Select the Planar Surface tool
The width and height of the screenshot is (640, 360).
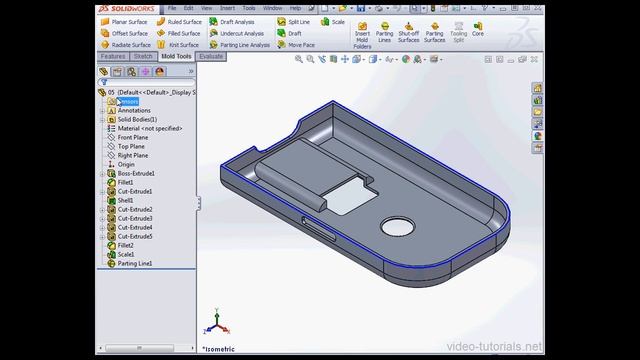tap(124, 22)
